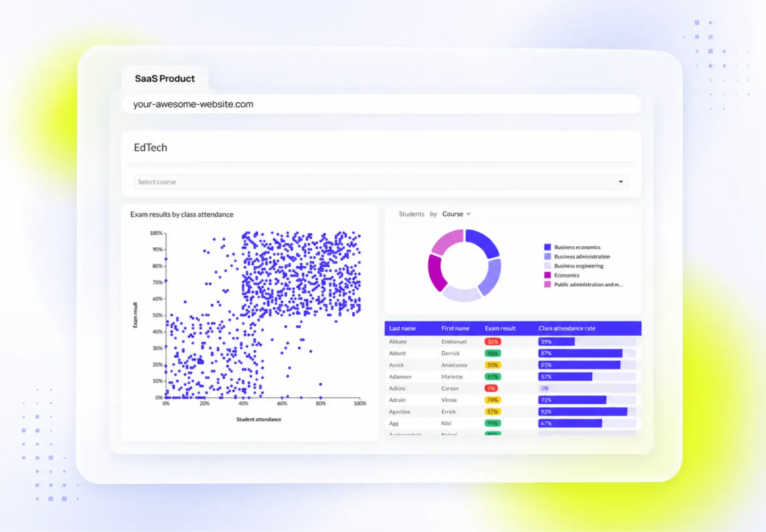
Task: Click the red 0% exam result badge
Action: coord(491,388)
